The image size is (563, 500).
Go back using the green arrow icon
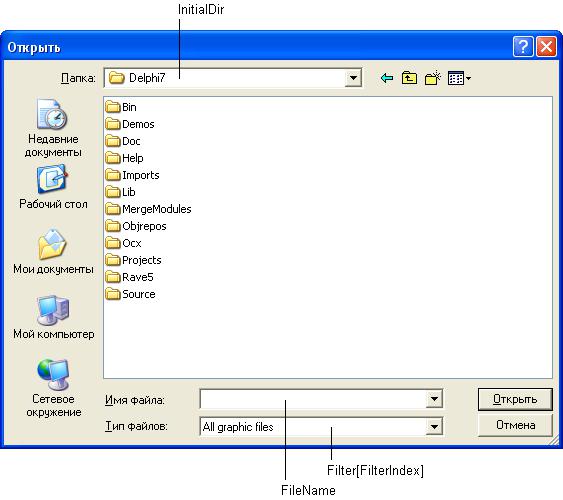[387, 78]
